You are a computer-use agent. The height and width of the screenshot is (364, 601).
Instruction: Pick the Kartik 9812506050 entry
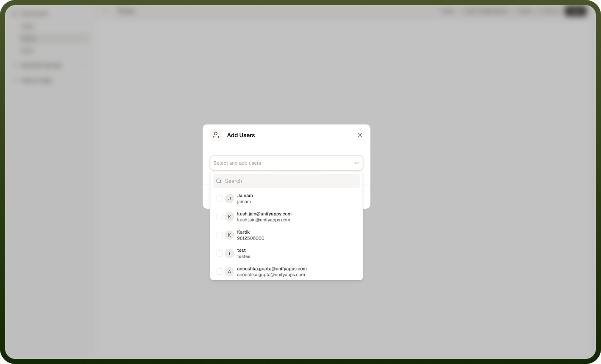pyautogui.click(x=287, y=235)
